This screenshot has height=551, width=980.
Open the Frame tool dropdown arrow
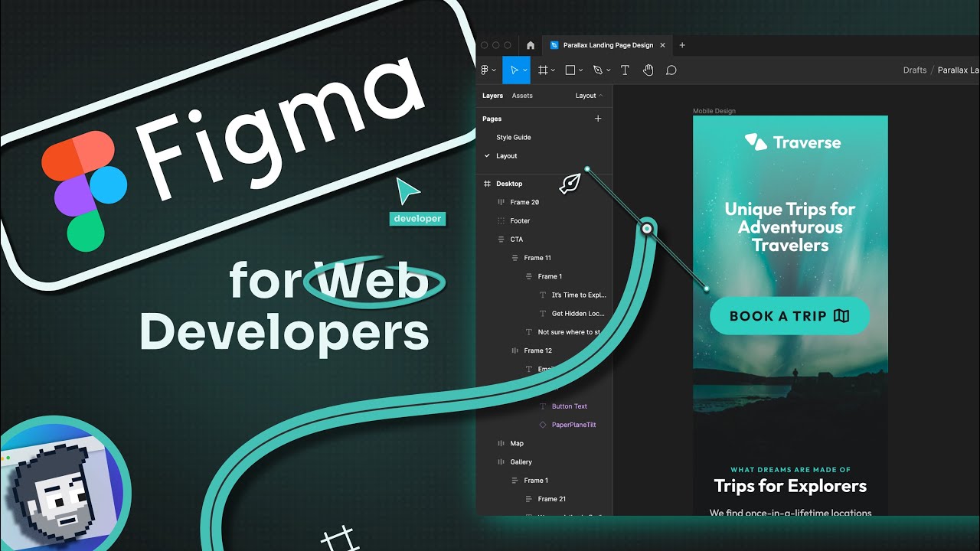click(553, 70)
